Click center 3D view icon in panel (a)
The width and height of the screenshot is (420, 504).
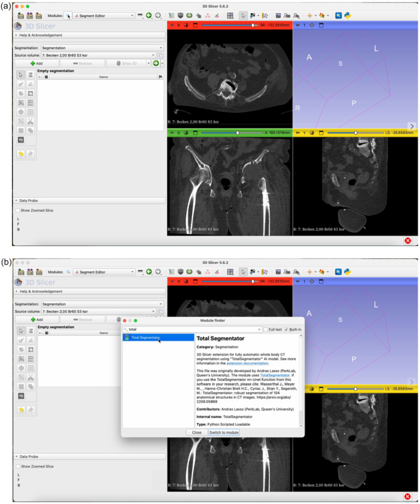click(x=312, y=25)
